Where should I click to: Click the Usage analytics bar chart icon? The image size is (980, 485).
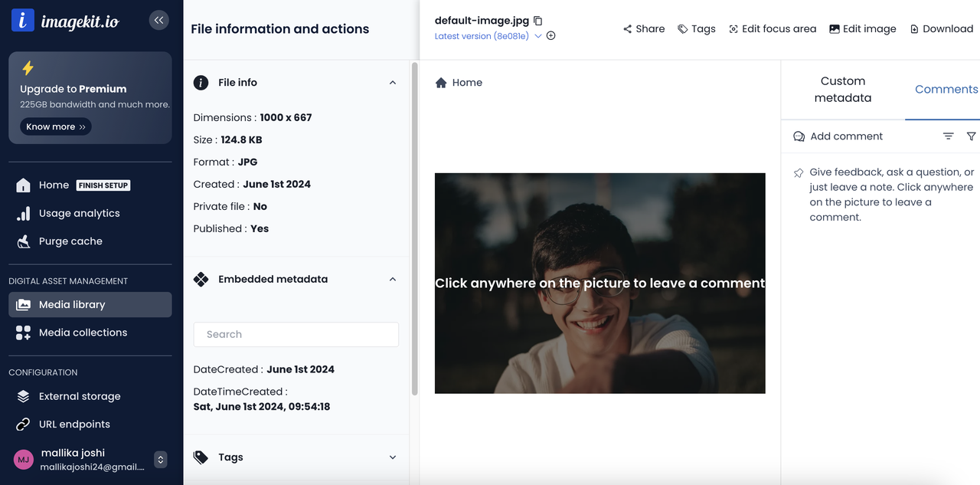(24, 214)
